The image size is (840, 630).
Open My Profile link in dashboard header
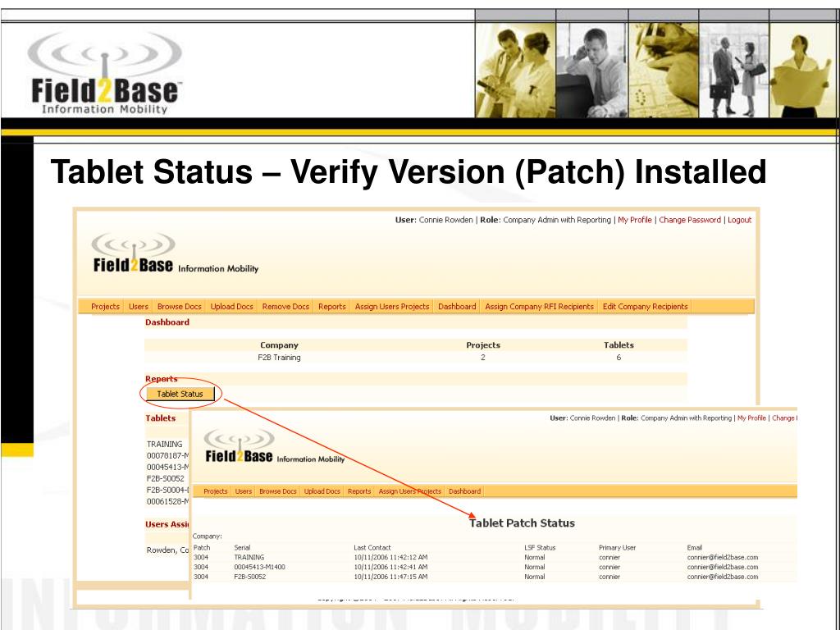click(635, 220)
